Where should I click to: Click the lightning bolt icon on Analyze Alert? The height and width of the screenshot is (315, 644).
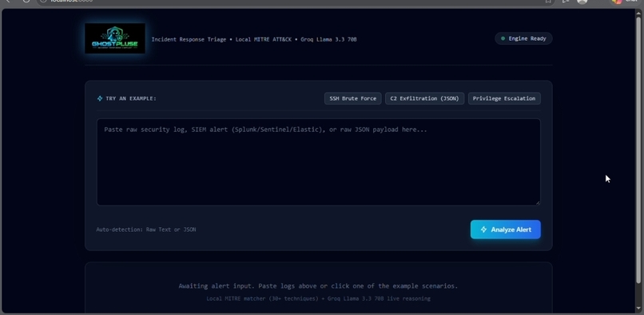coord(484,229)
